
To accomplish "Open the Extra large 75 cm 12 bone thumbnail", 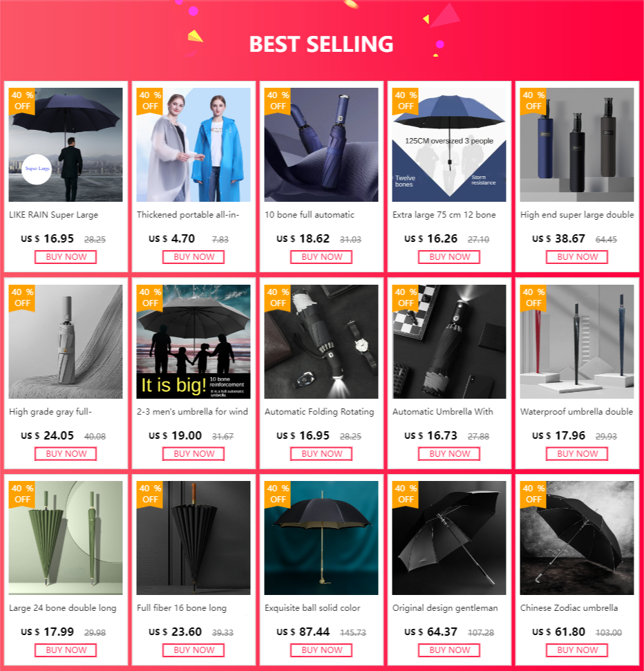I will pyautogui.click(x=449, y=144).
